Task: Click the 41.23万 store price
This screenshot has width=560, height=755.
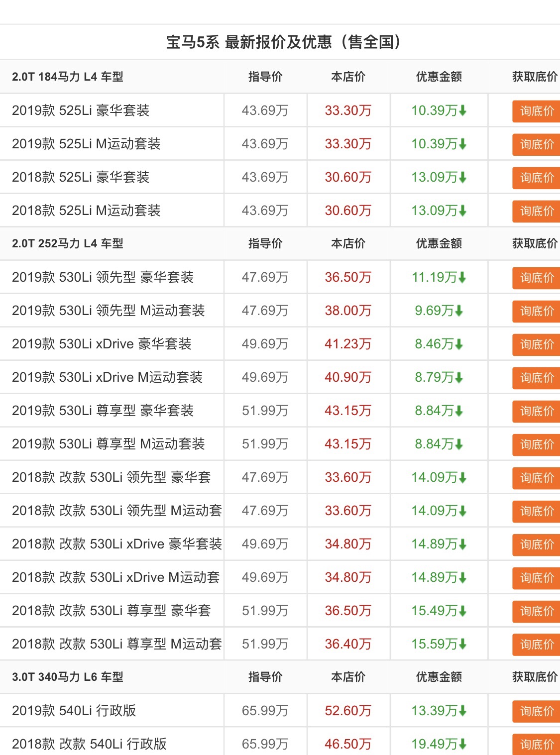Action: 348,344
